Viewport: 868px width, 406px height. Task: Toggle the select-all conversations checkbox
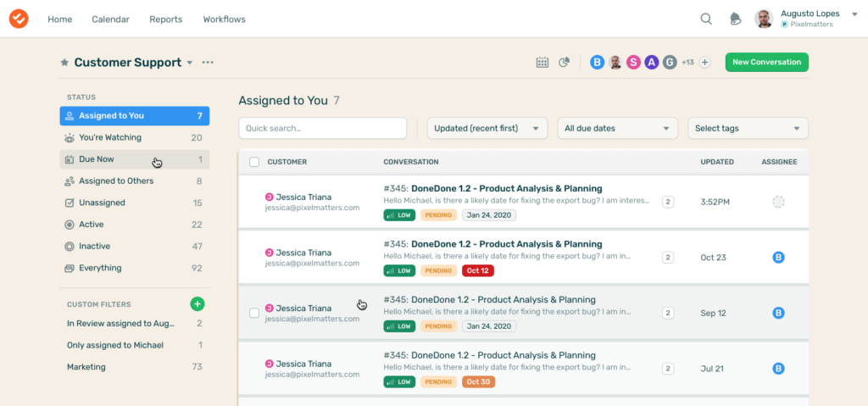pos(254,162)
